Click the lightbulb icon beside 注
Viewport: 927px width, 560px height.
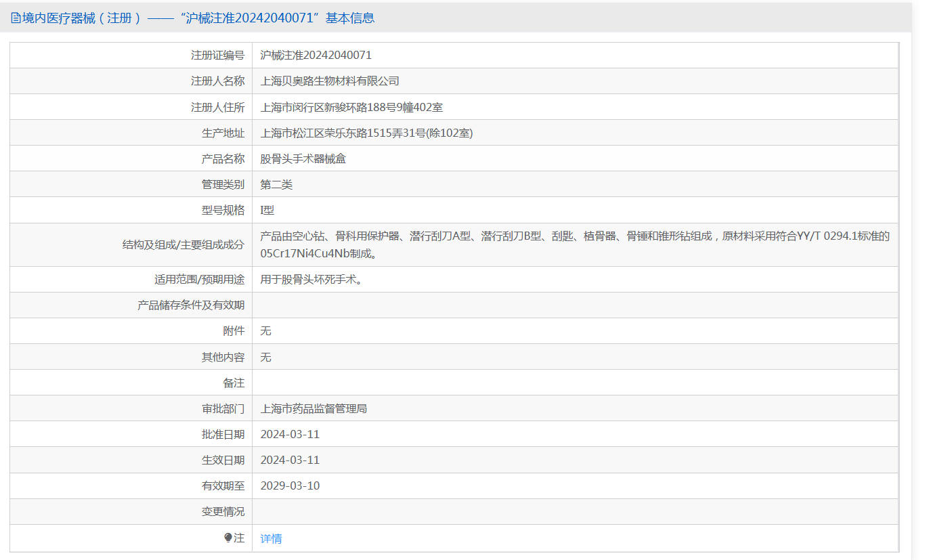pos(228,538)
